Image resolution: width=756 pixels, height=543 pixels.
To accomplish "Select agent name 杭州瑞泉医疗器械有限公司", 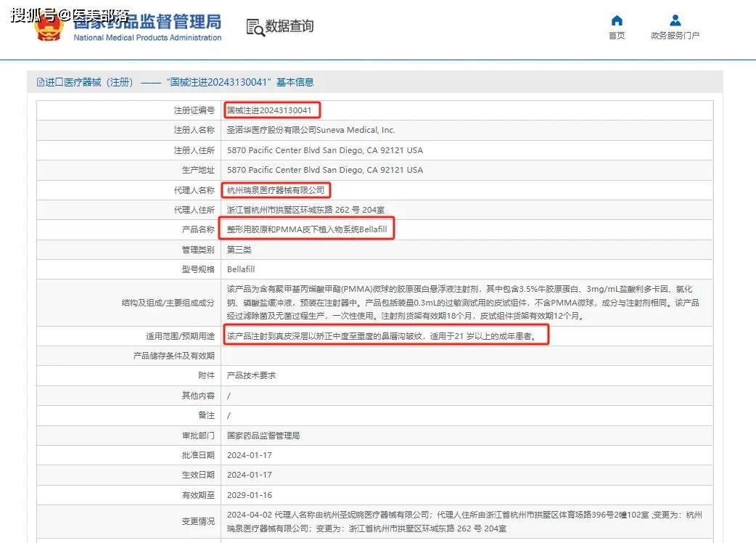I will 276,190.
